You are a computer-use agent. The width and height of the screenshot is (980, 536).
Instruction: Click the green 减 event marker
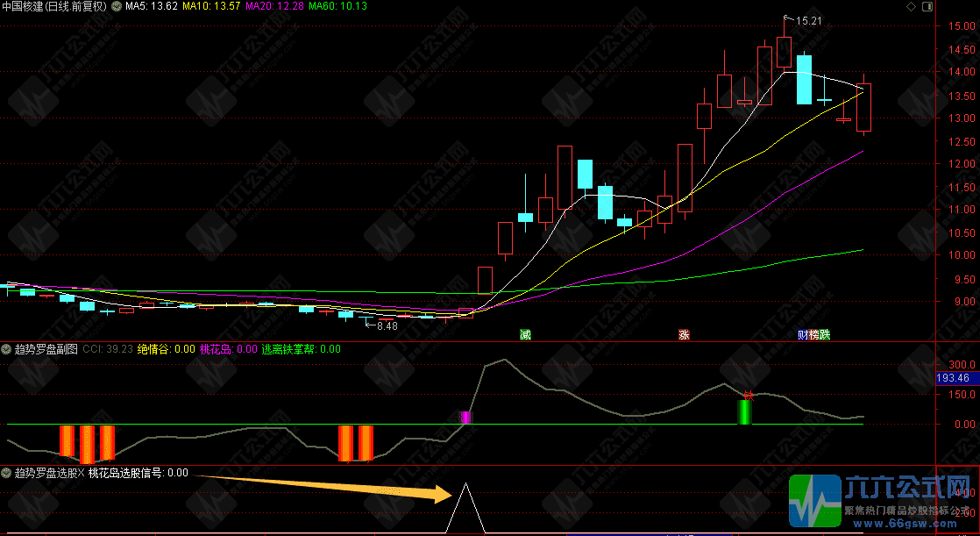[525, 334]
